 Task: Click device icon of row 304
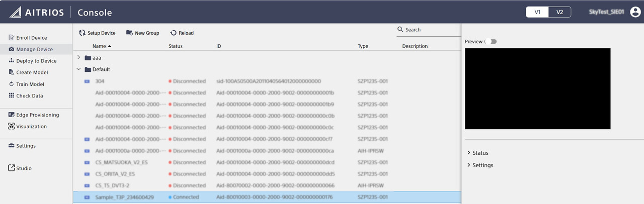(87, 81)
